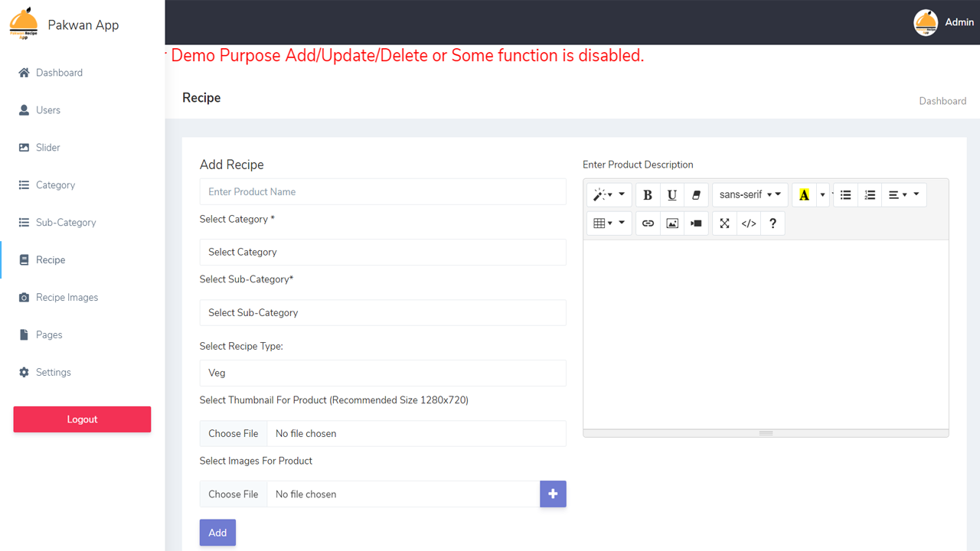Open the Slider sidebar item
The height and width of the screenshot is (551, 980).
pyautogui.click(x=82, y=148)
